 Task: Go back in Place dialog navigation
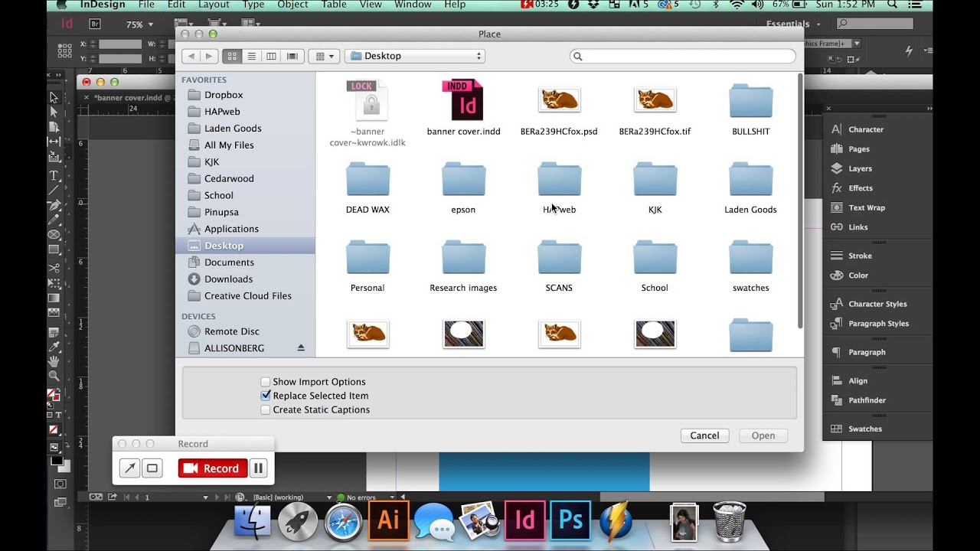point(191,56)
